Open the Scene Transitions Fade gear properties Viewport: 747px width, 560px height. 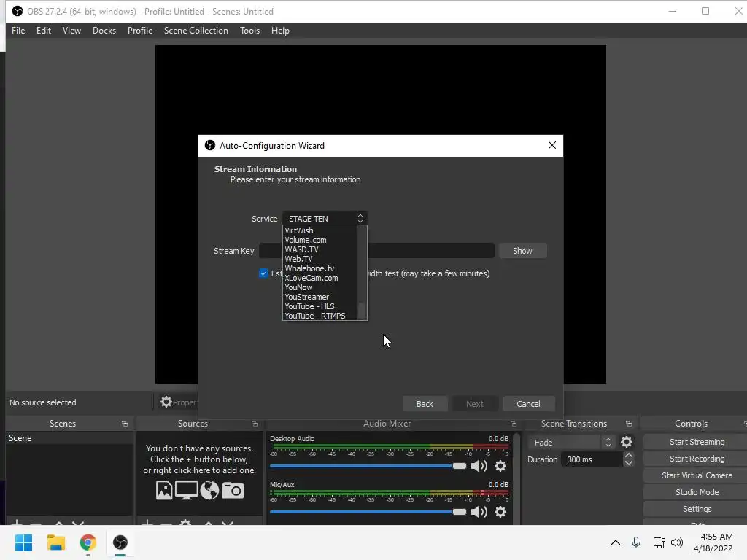(627, 442)
